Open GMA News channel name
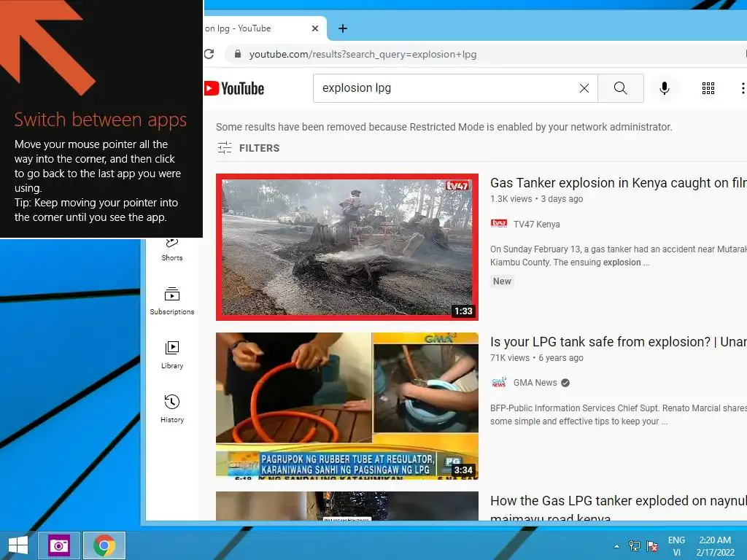 (535, 383)
